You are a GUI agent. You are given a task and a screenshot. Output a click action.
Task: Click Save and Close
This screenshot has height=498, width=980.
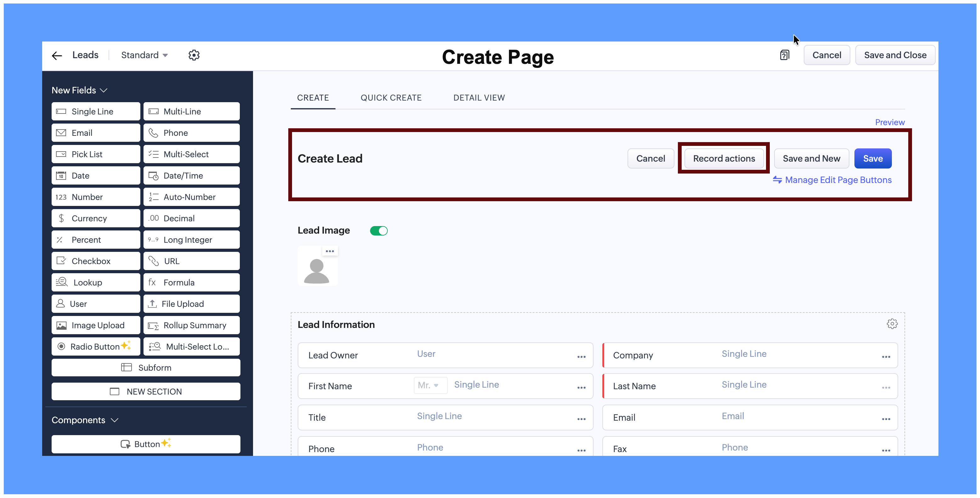click(x=895, y=55)
